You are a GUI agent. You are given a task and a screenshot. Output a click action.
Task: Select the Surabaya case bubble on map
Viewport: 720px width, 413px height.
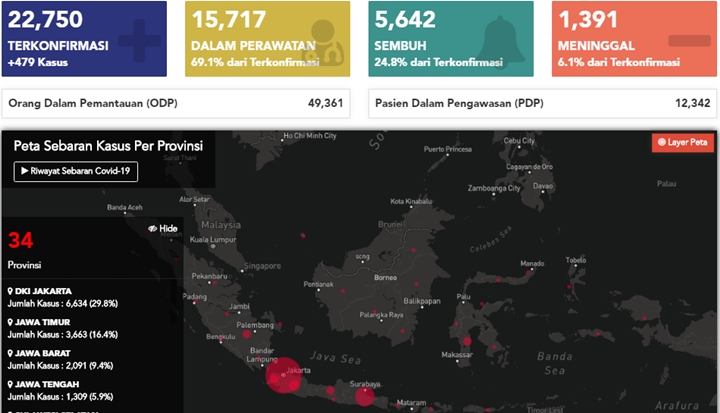coord(365,396)
